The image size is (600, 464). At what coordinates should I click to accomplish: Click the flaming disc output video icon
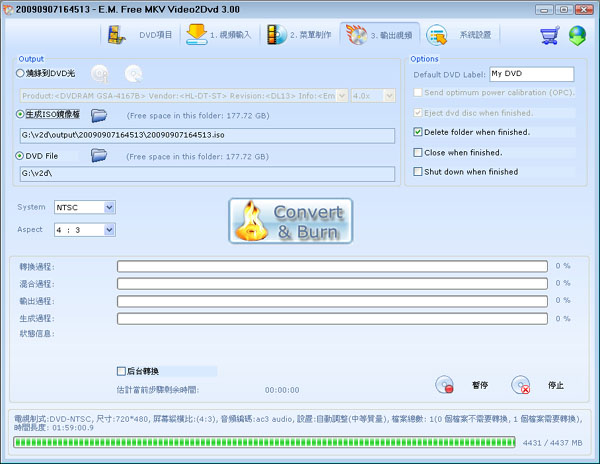click(x=356, y=34)
